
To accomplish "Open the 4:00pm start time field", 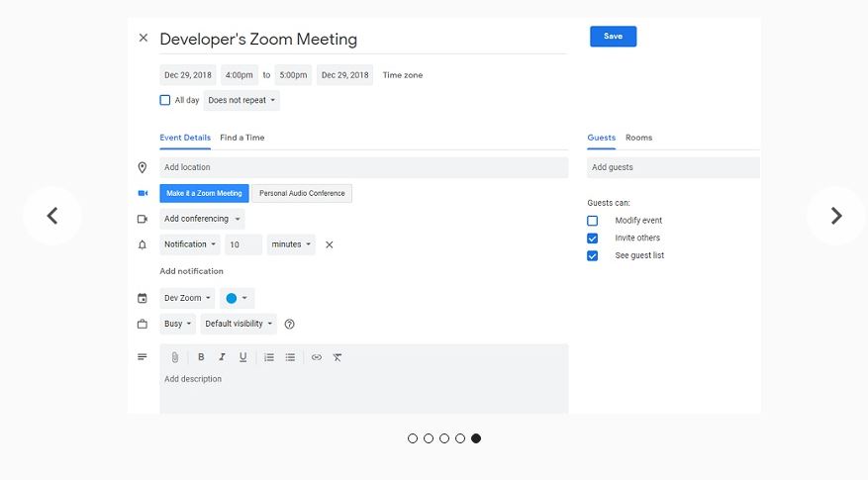I will [240, 75].
